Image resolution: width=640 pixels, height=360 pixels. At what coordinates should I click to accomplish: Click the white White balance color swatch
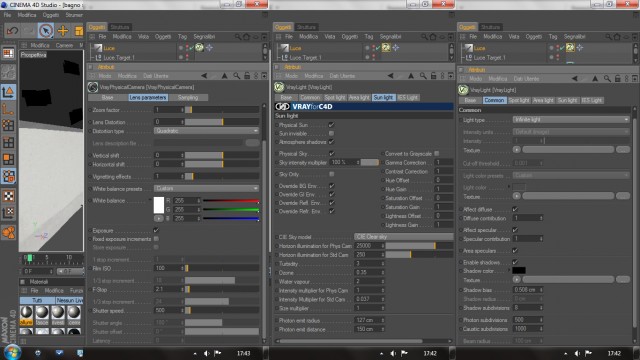[x=159, y=205]
